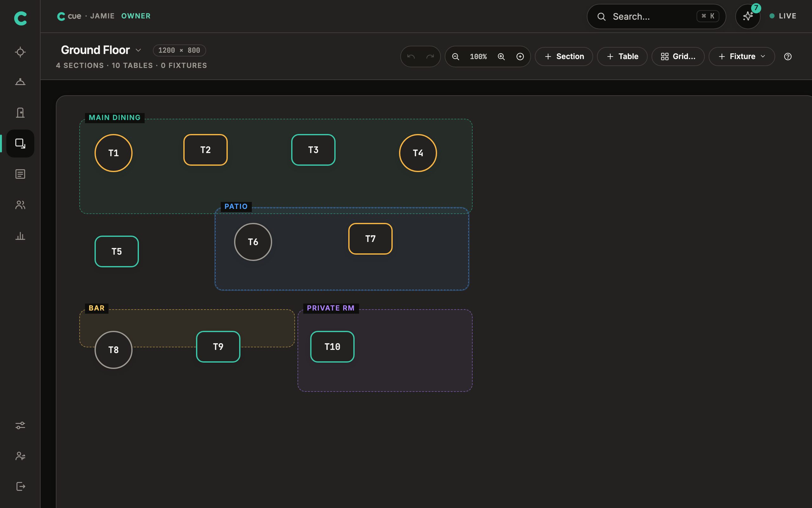Select the BAR section label
This screenshot has width=812, height=508.
point(97,308)
